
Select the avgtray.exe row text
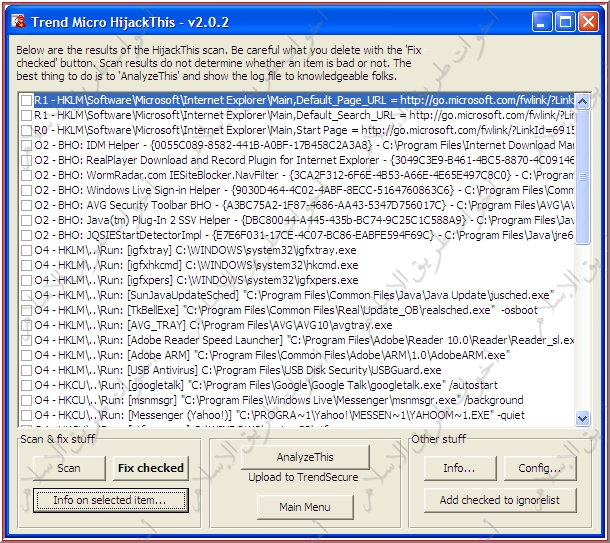[x=213, y=325]
